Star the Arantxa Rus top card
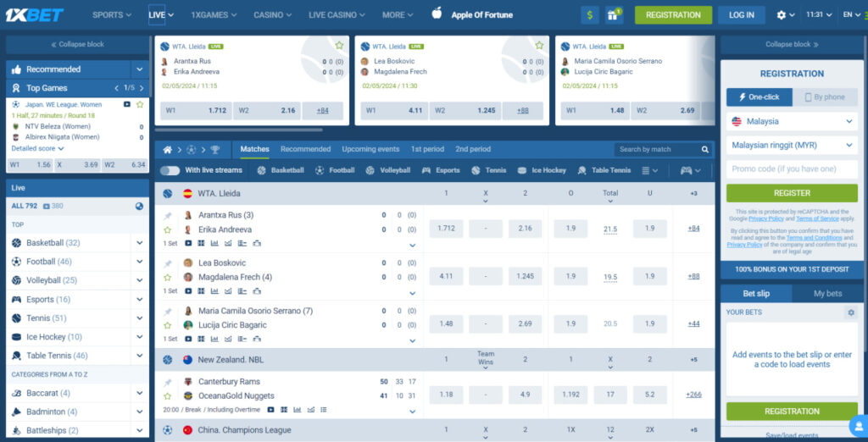Viewport: 868px width, 442px height. (339, 46)
